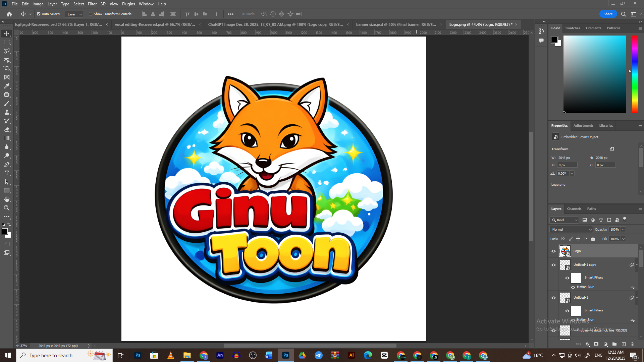This screenshot has height=362, width=644.
Task: Switch to banner size.psd document tab
Action: point(396,24)
